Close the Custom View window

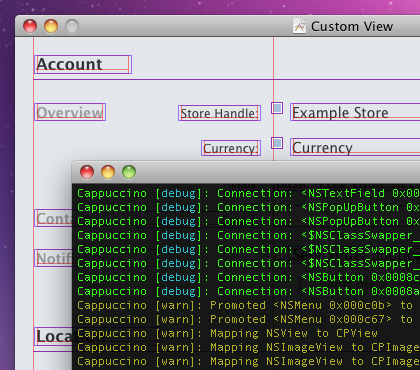[30, 26]
